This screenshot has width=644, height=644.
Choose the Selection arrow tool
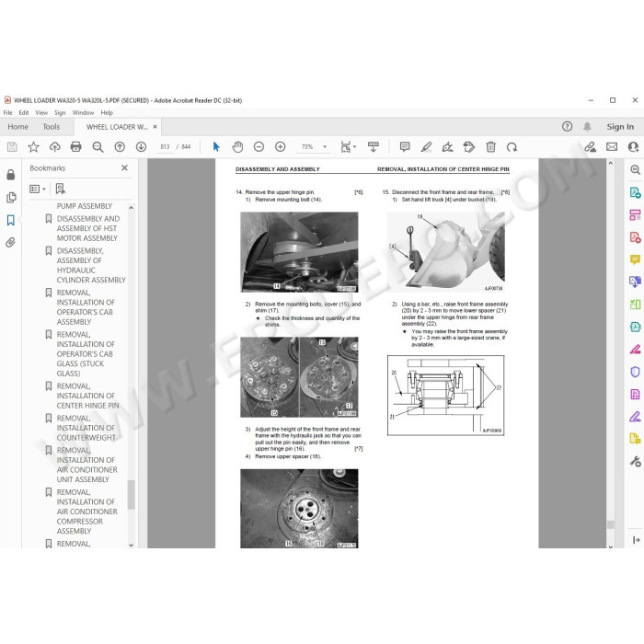point(216,146)
